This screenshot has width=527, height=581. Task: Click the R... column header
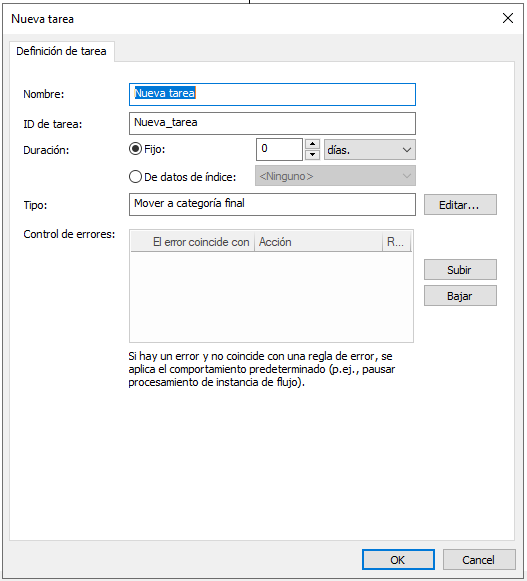point(397,242)
